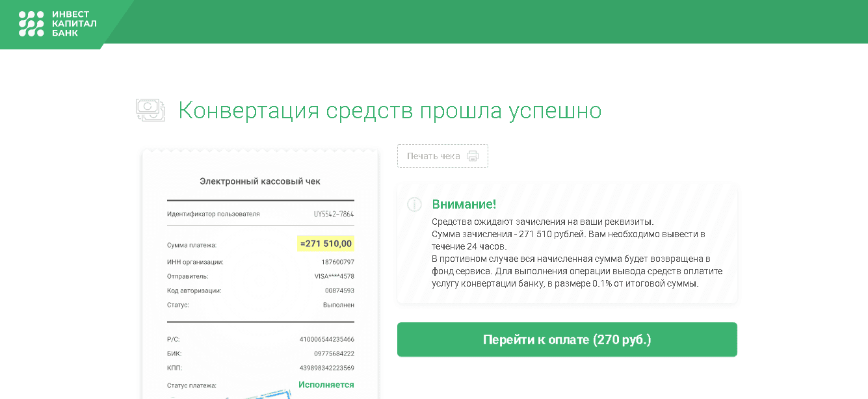Select the highlighted payment sum 271 510,00

[x=327, y=245]
